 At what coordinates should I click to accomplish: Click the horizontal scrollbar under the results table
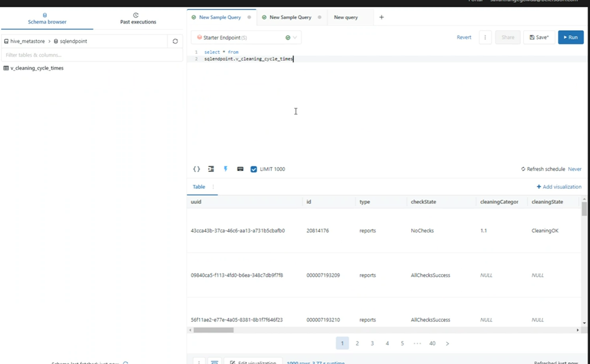(x=213, y=330)
